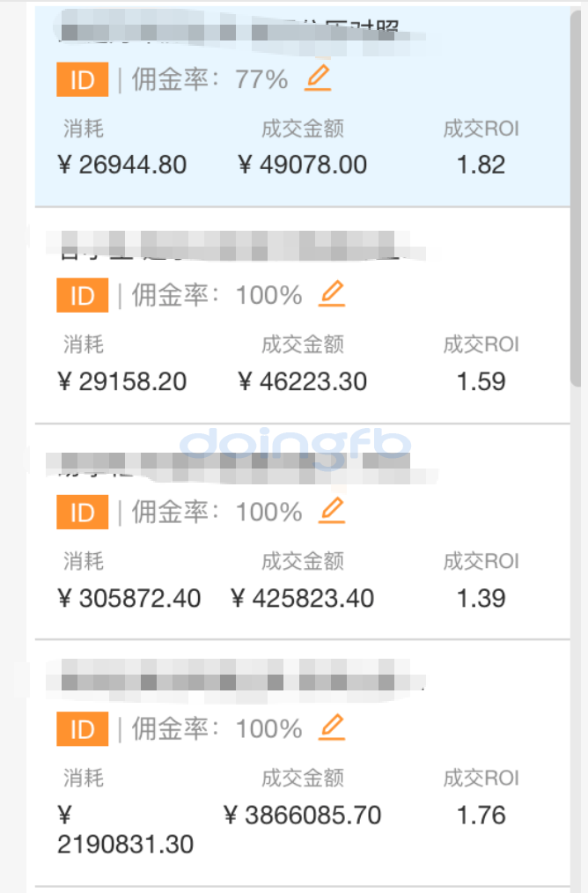Click the 佣金率 77% label text
Image resolution: width=588 pixels, height=893 pixels.
[x=209, y=80]
